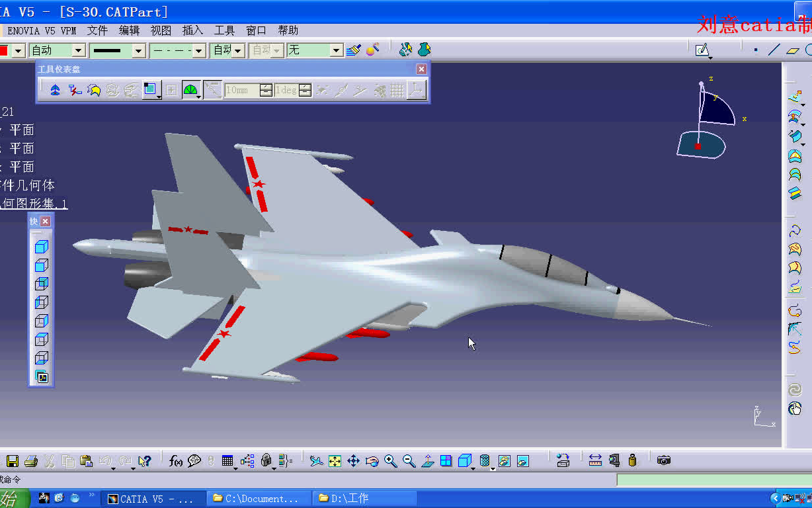
Task: Open the 窗口 (Window) menu
Action: tap(256, 30)
